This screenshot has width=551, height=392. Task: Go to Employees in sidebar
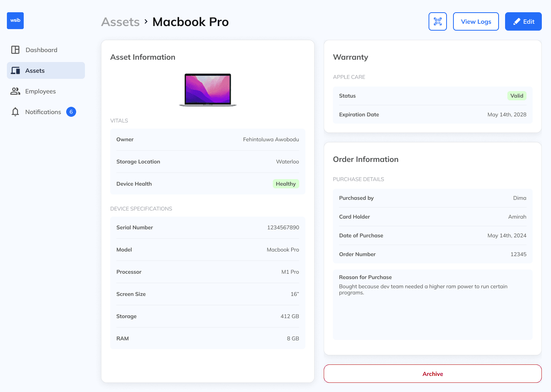click(46, 91)
